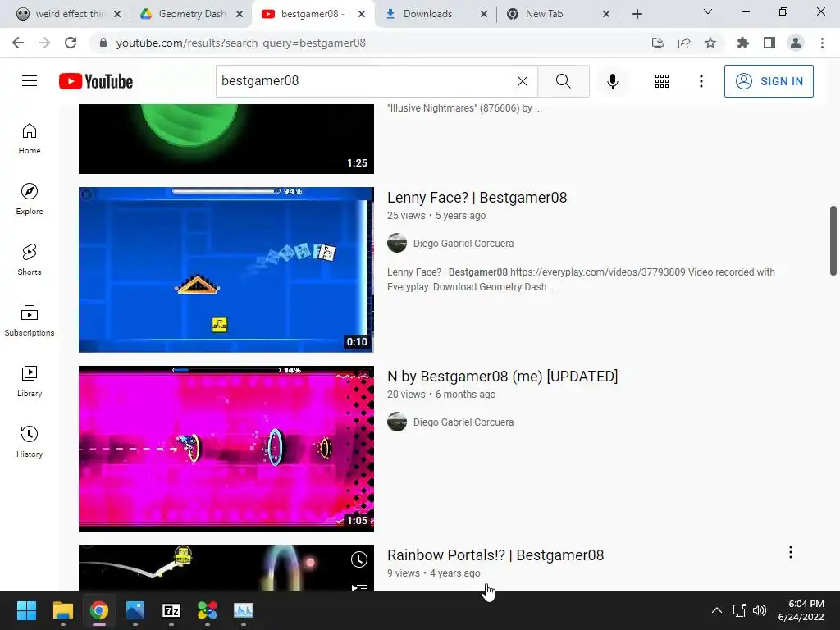This screenshot has height=630, width=840.
Task: Bookmark this page with star icon
Action: 710,43
